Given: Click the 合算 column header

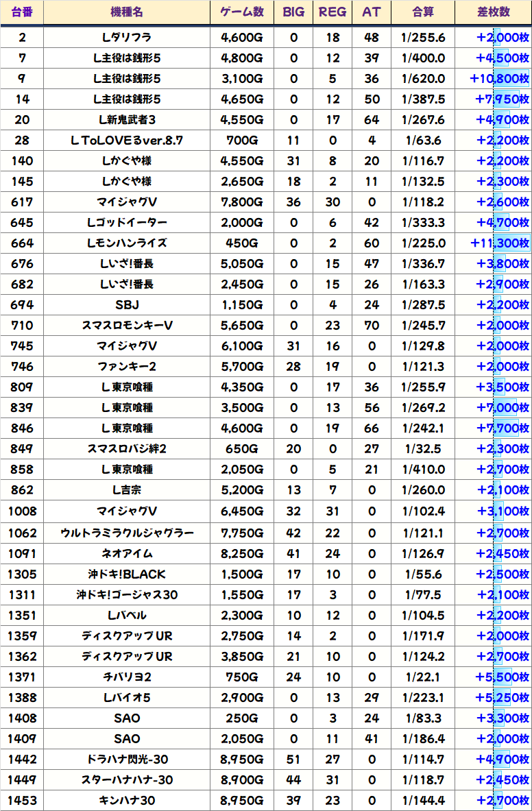Looking at the screenshot, I should [x=423, y=12].
